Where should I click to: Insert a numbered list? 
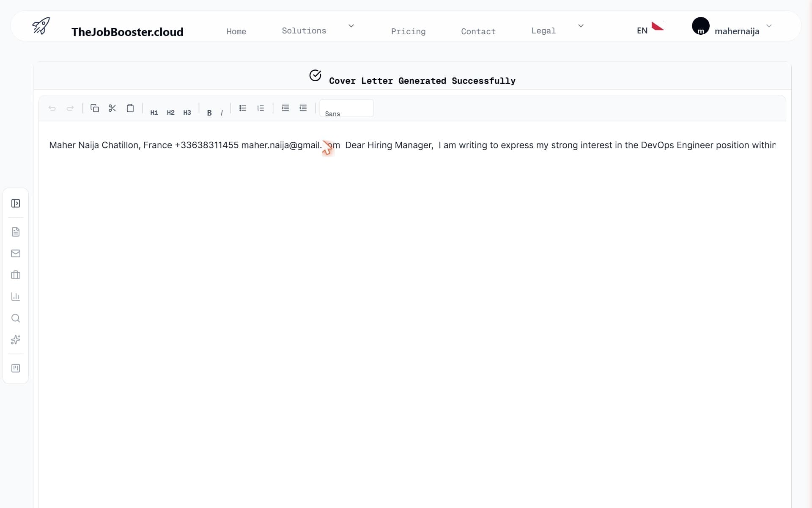[x=261, y=108]
